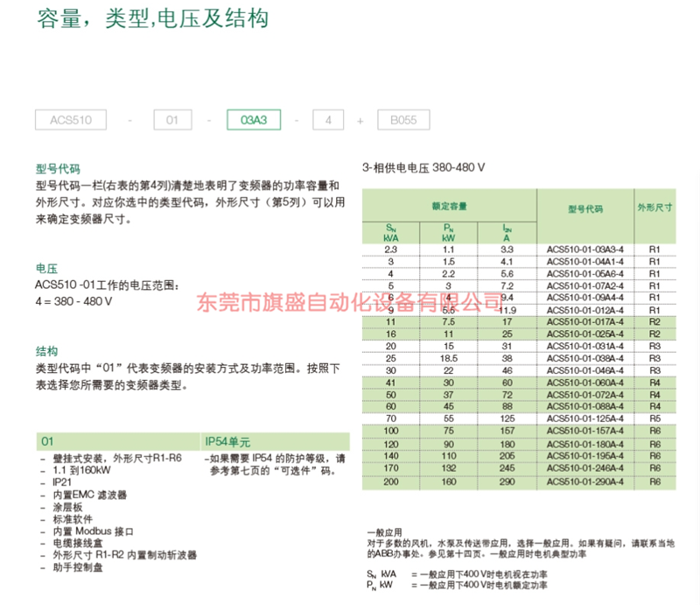Image resolution: width=700 pixels, height=605 pixels.
Task: Select model ACS510-01-03A3-4 in the table
Action: 585,250
